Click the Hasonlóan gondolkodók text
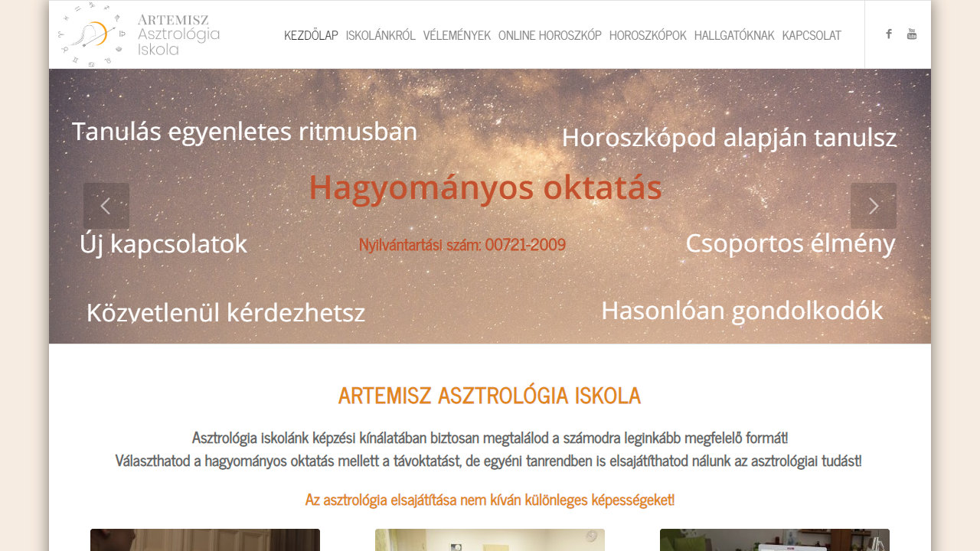Image resolution: width=980 pixels, height=551 pixels. point(742,310)
